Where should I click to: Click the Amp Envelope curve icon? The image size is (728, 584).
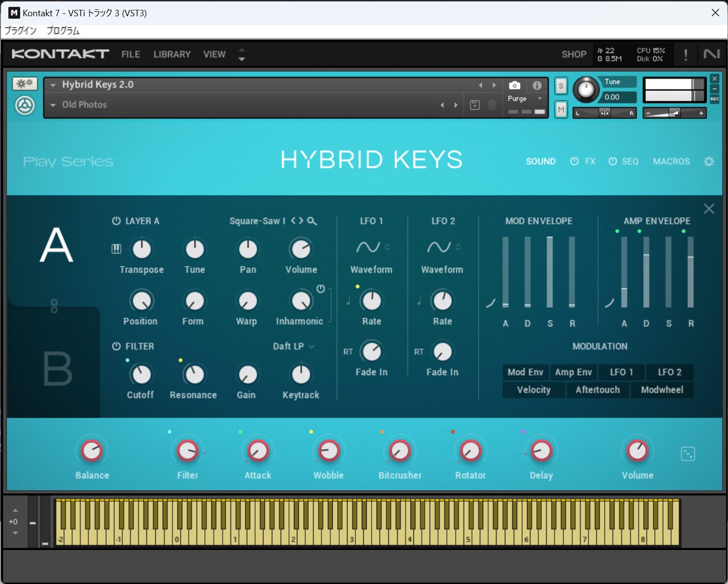[610, 303]
